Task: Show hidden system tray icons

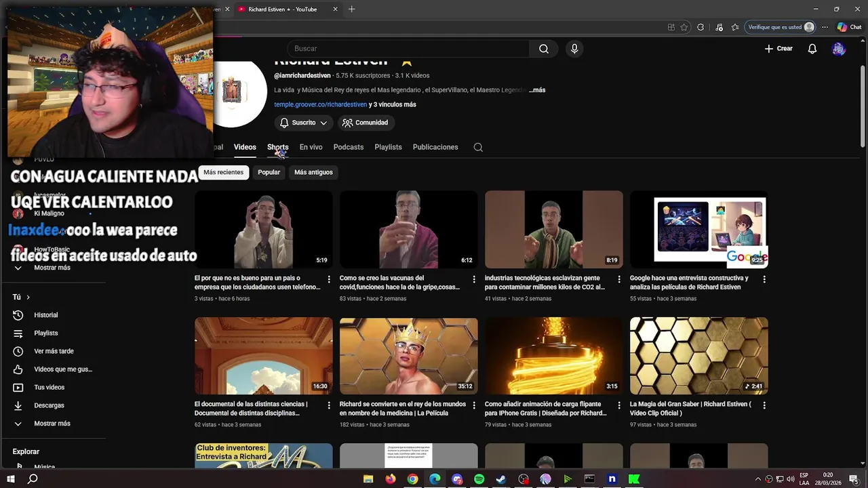Action: coord(758,479)
